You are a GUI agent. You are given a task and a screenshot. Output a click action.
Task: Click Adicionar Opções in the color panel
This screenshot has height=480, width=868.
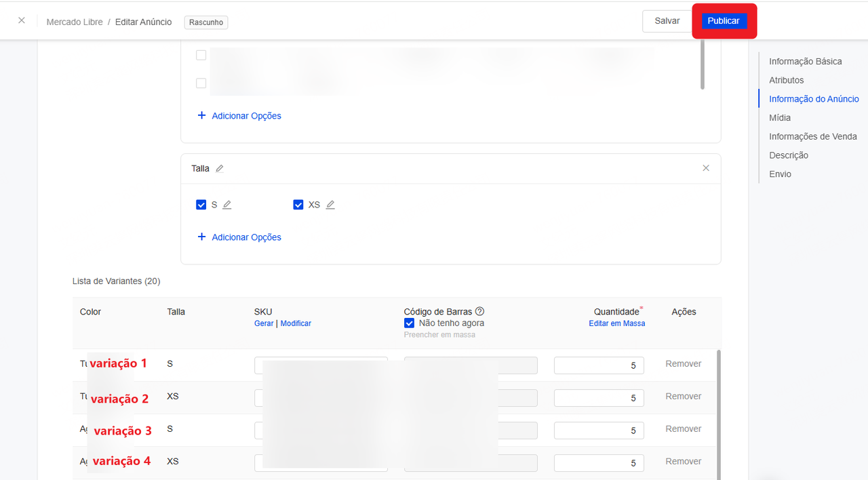pos(239,116)
